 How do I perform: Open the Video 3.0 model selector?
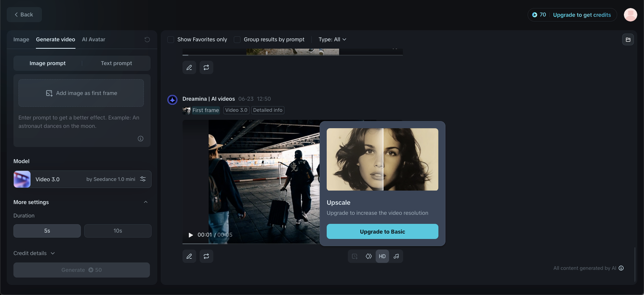point(82,179)
